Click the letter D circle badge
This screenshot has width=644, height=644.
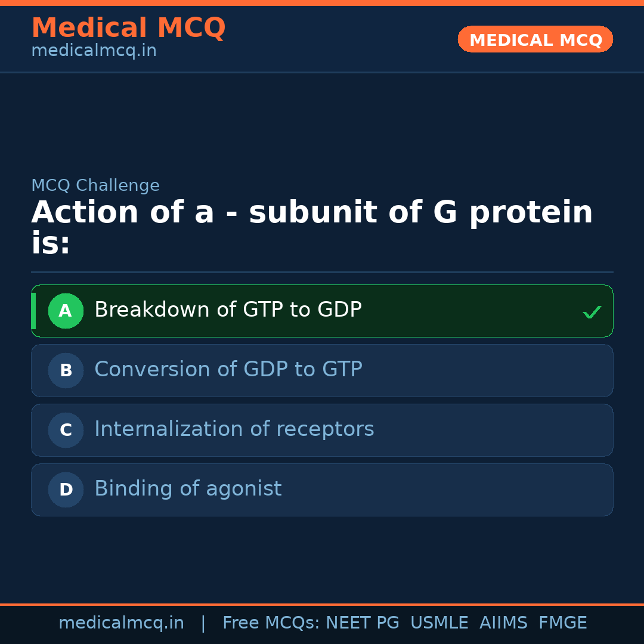point(66,490)
